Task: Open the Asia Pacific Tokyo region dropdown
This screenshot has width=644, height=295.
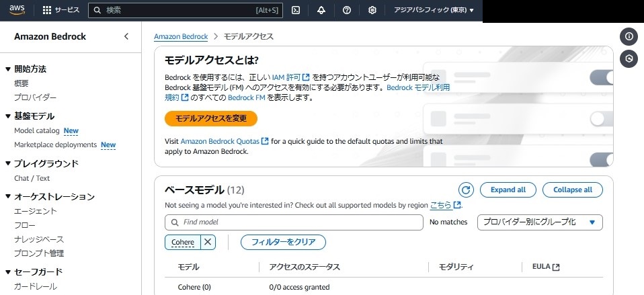Action: click(x=434, y=10)
